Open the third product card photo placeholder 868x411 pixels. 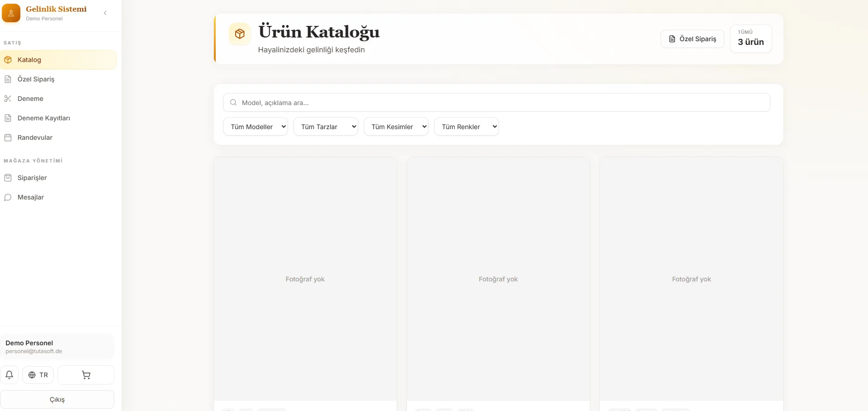coord(692,279)
